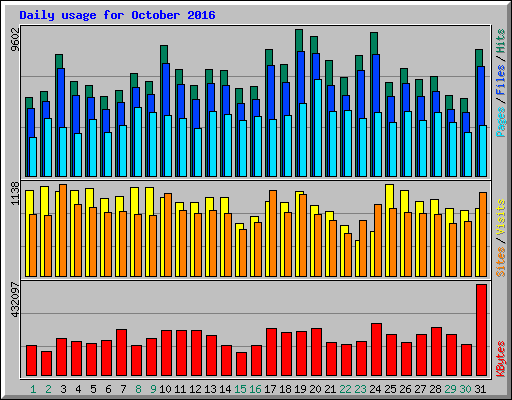Click day 12 on the x-axis
This screenshot has height=400, width=512.
[x=195, y=389]
